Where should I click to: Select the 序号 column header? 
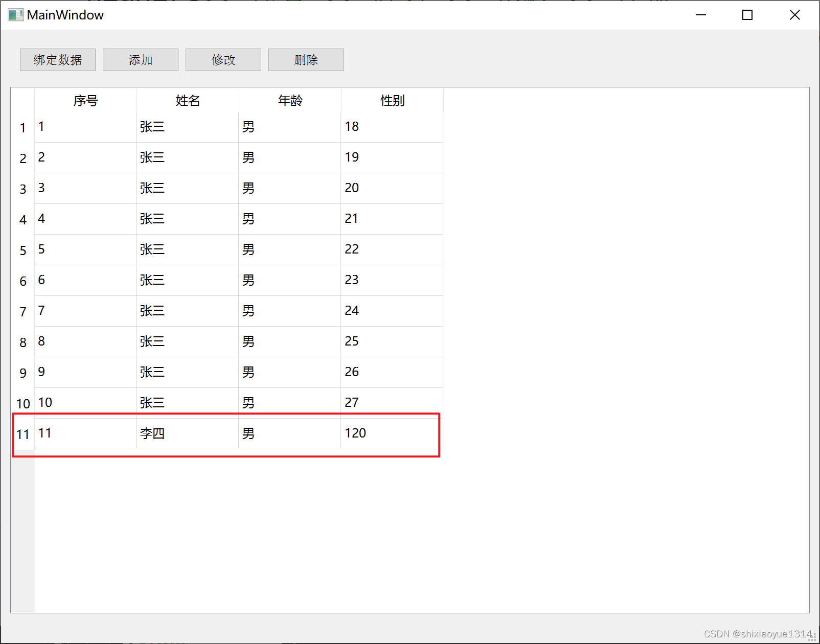coord(85,101)
